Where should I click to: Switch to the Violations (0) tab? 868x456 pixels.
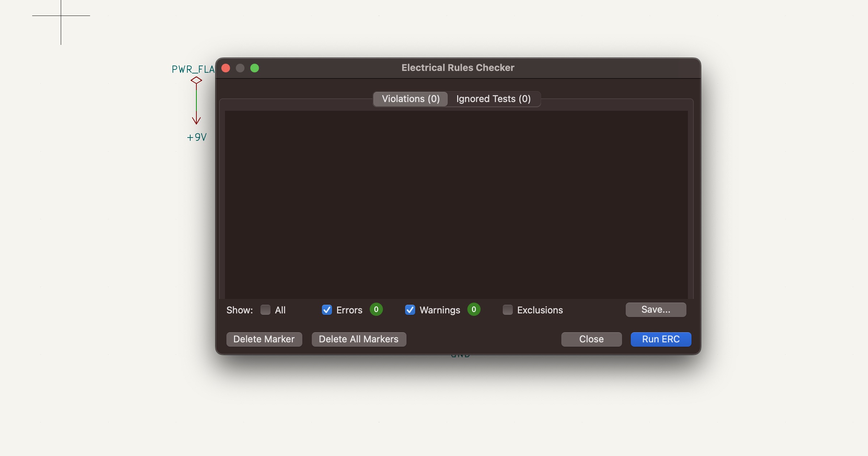point(410,99)
